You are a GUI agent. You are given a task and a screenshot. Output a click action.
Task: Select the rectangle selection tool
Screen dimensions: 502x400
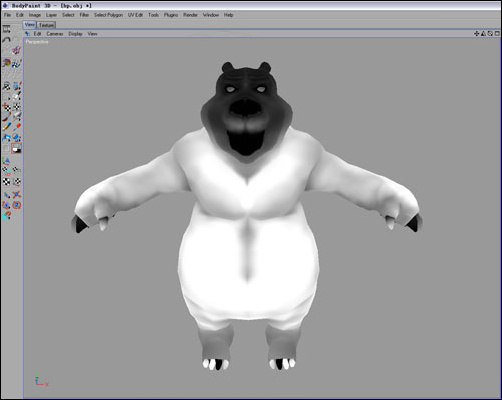(6, 97)
